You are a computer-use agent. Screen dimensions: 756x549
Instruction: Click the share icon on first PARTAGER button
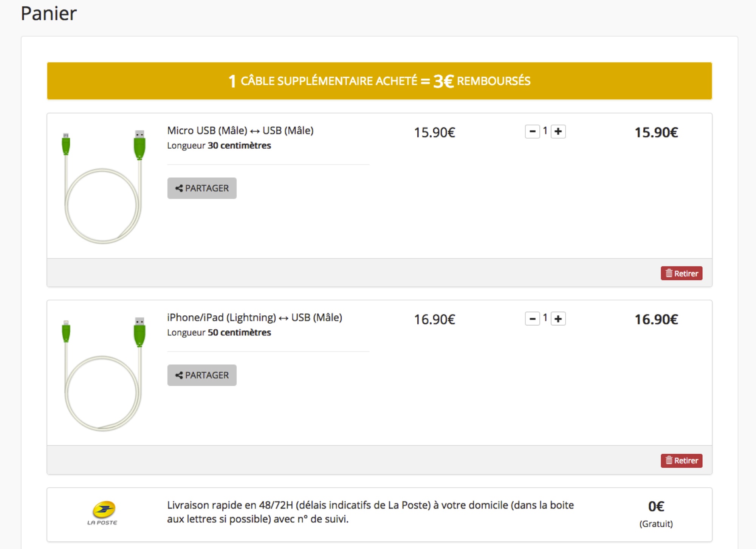(179, 188)
